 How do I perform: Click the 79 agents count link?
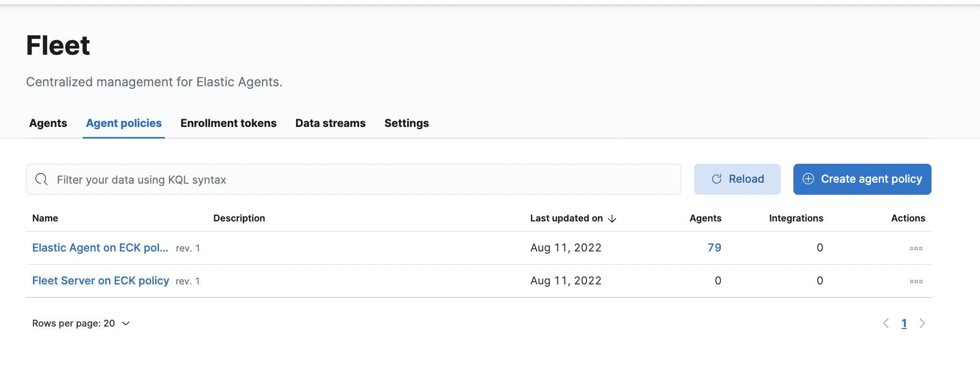point(714,248)
